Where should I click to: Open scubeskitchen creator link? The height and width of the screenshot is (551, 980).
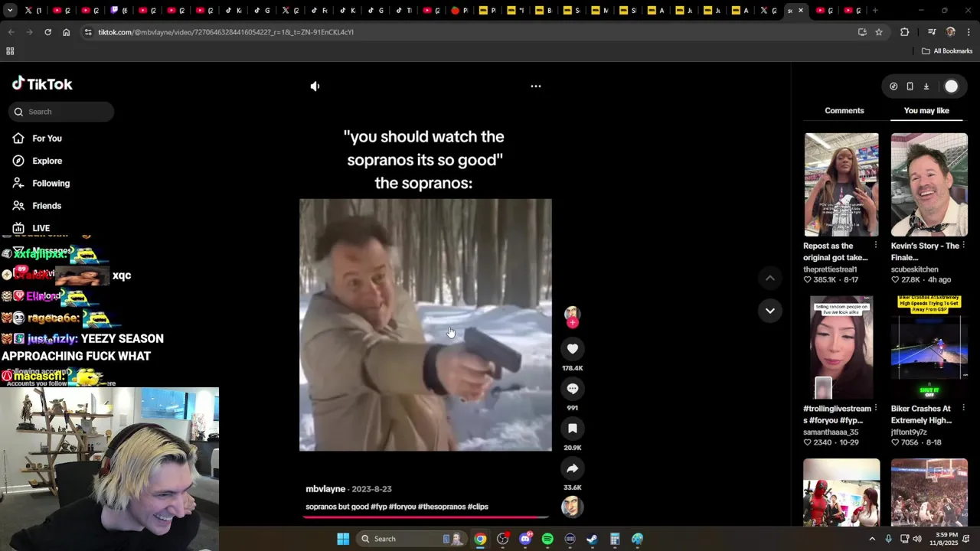[x=915, y=269]
